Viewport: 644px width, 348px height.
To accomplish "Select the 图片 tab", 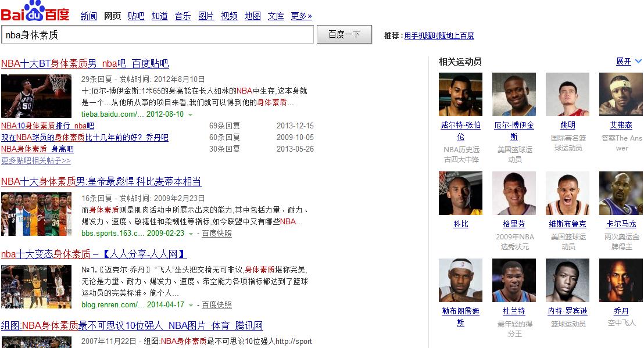I will 206,16.
